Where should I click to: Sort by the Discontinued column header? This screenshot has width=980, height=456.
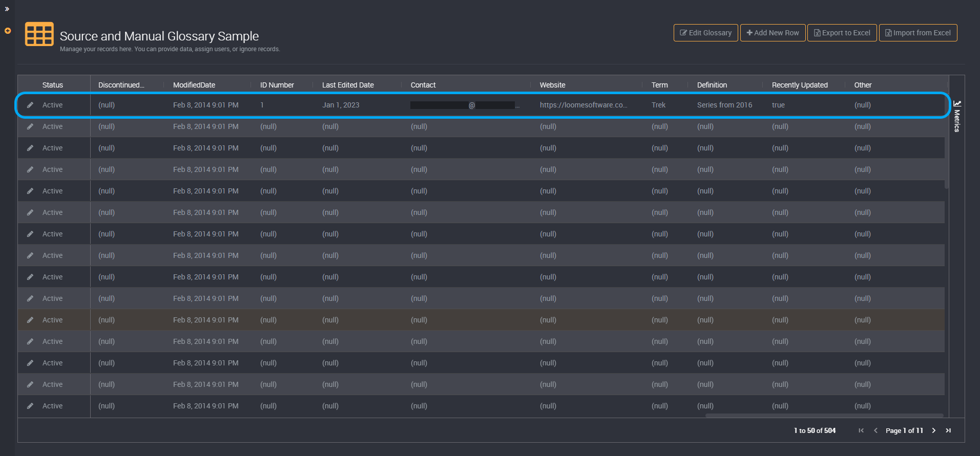tap(121, 85)
